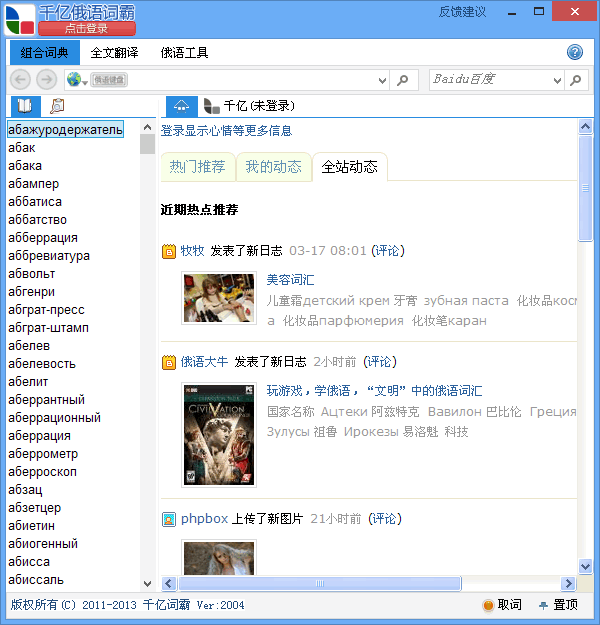Select the word аббатство
The image size is (600, 625).
pos(37,220)
